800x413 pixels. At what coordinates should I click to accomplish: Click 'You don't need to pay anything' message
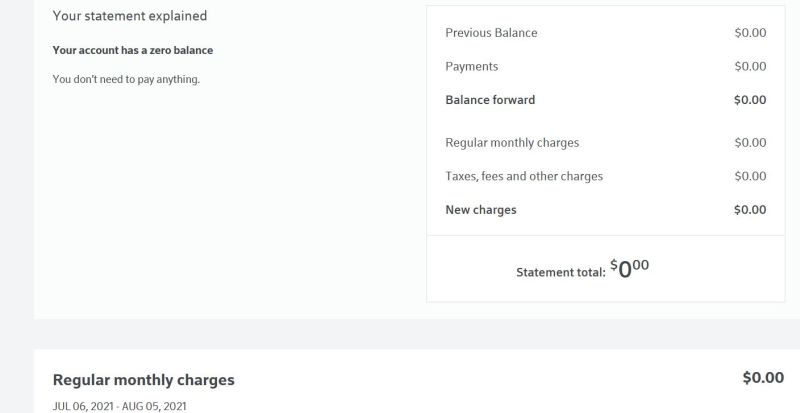[x=126, y=80]
